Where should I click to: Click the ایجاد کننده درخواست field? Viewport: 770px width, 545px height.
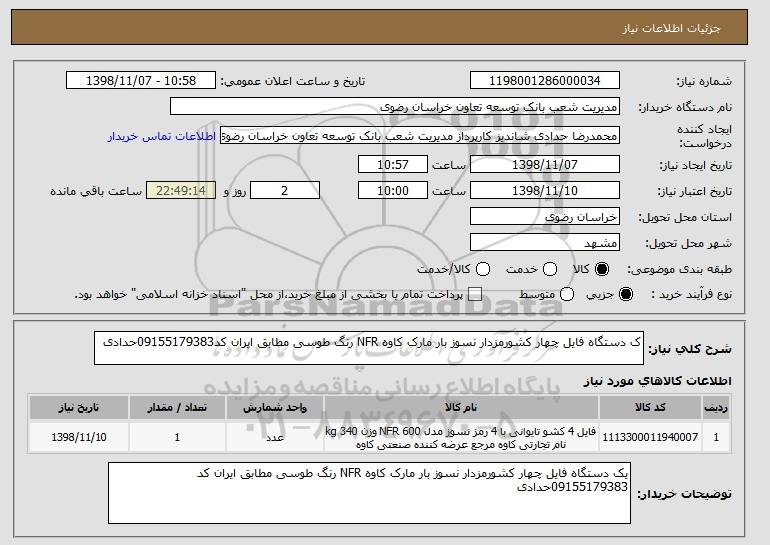420,136
